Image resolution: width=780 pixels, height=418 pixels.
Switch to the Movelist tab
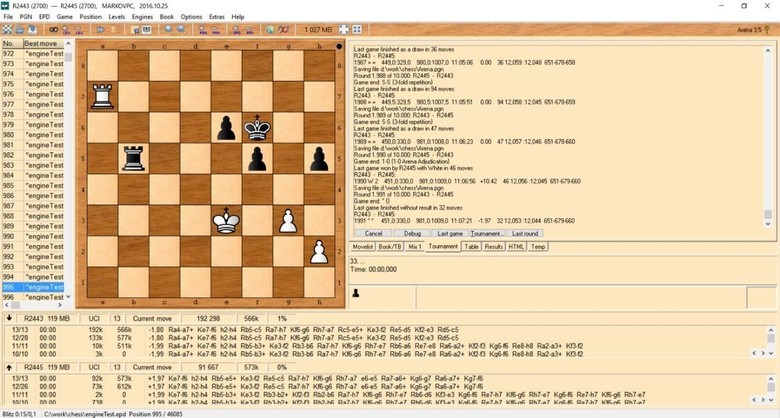coord(362,245)
